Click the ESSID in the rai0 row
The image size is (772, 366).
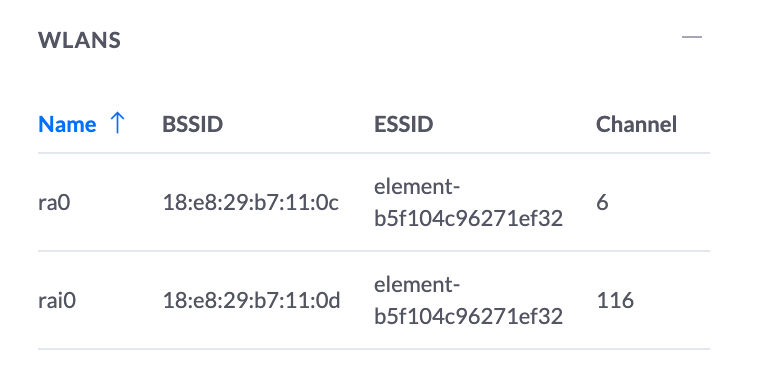(468, 300)
